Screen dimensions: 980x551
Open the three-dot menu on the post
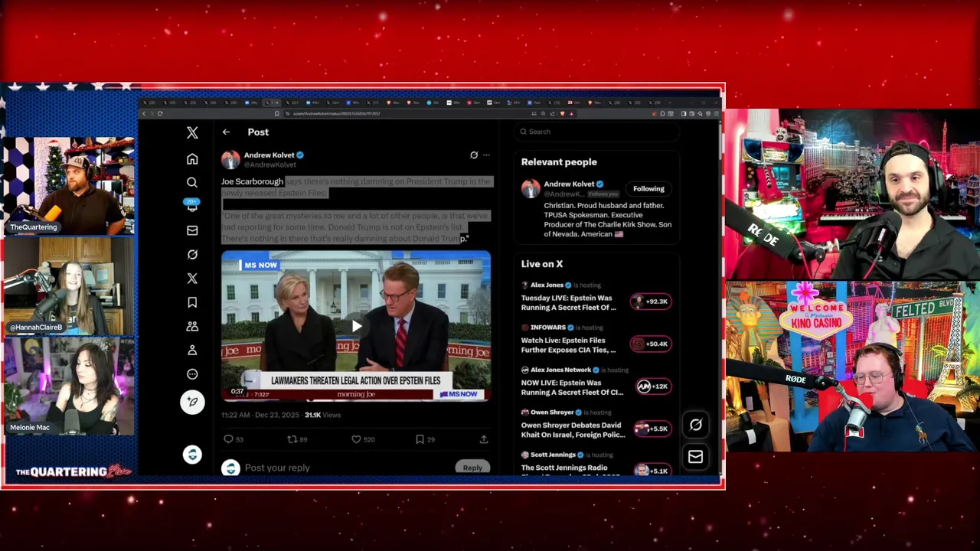pyautogui.click(x=486, y=155)
